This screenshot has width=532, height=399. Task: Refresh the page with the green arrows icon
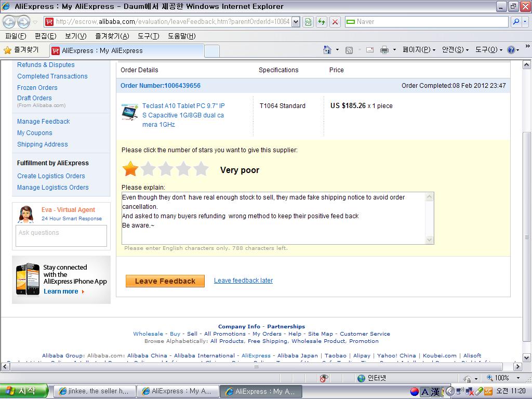(321, 22)
